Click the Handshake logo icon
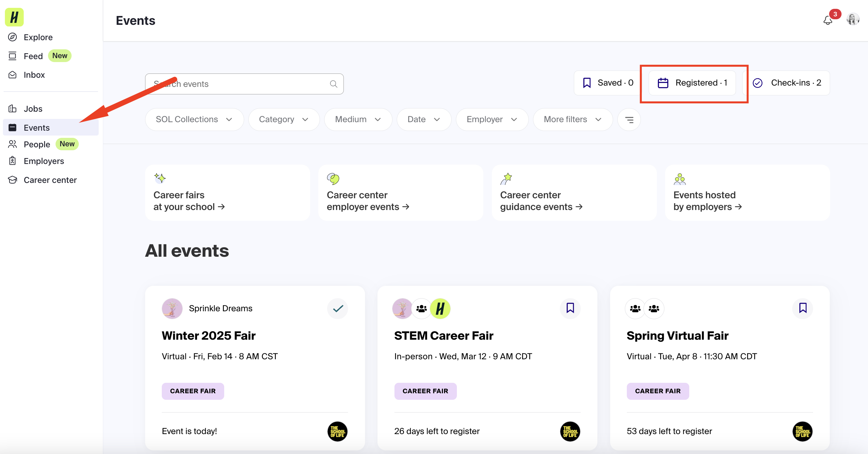 14,17
